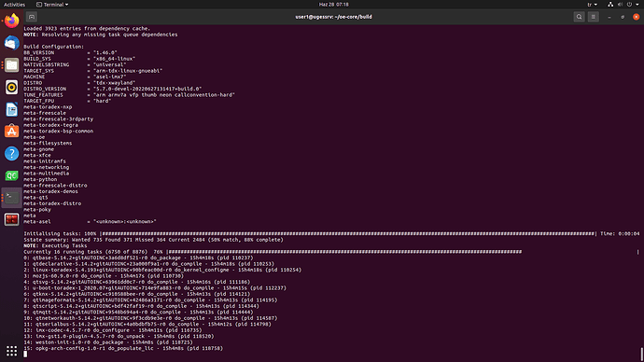Click the 'meta-qt5' layer line

point(35,198)
